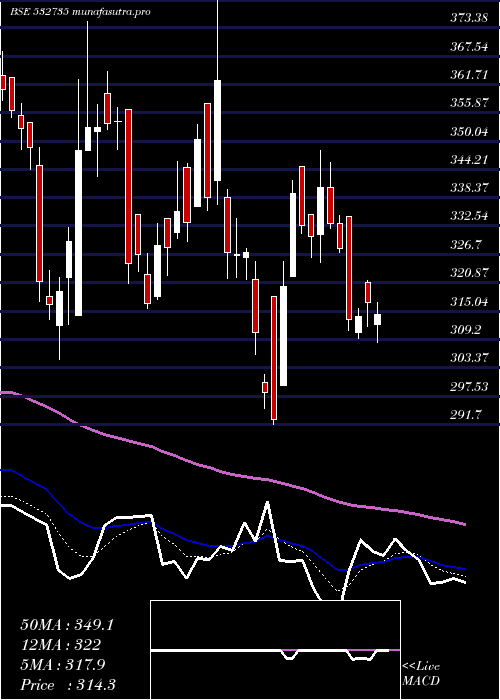Screen dimensions: 500x700
Task: Click the 326.7 price axis label
Action: 466,244
